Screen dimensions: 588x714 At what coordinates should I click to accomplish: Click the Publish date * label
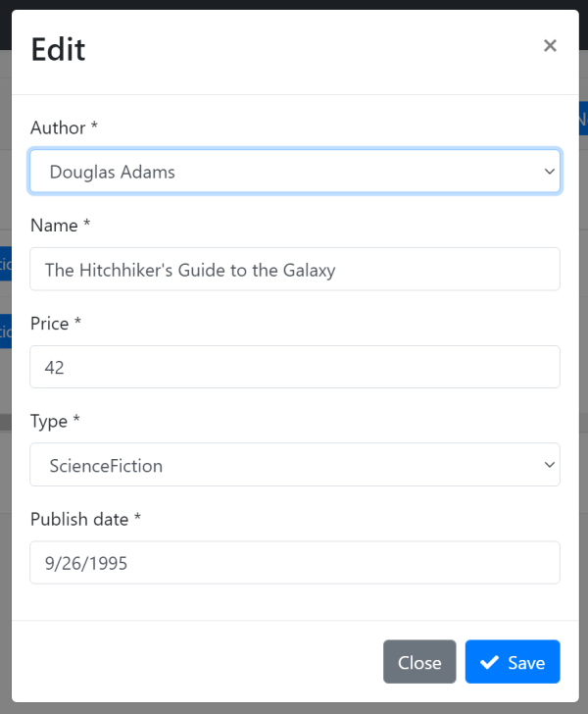85,520
